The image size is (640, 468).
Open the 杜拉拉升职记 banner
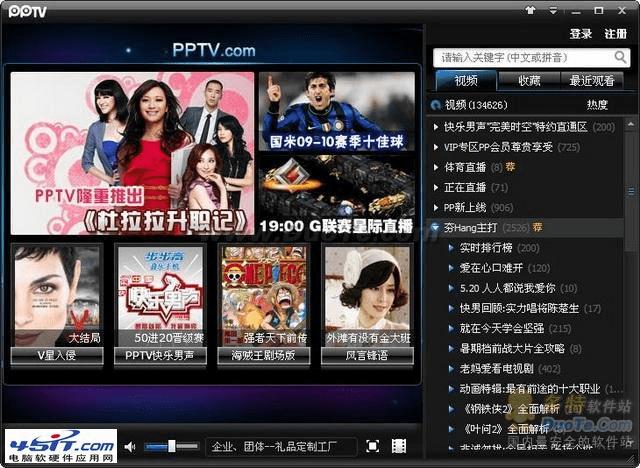(132, 153)
